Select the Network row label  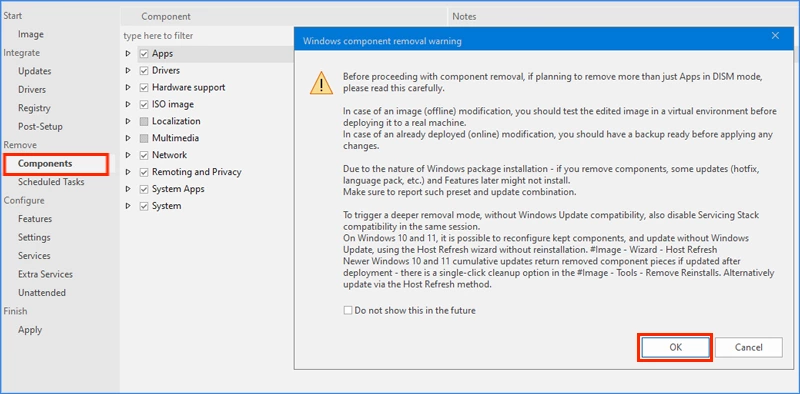[x=169, y=155]
